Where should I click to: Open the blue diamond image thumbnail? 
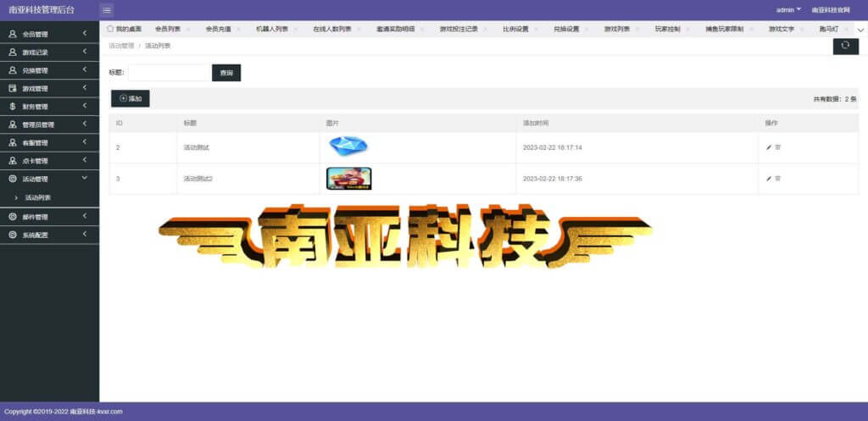point(348,147)
